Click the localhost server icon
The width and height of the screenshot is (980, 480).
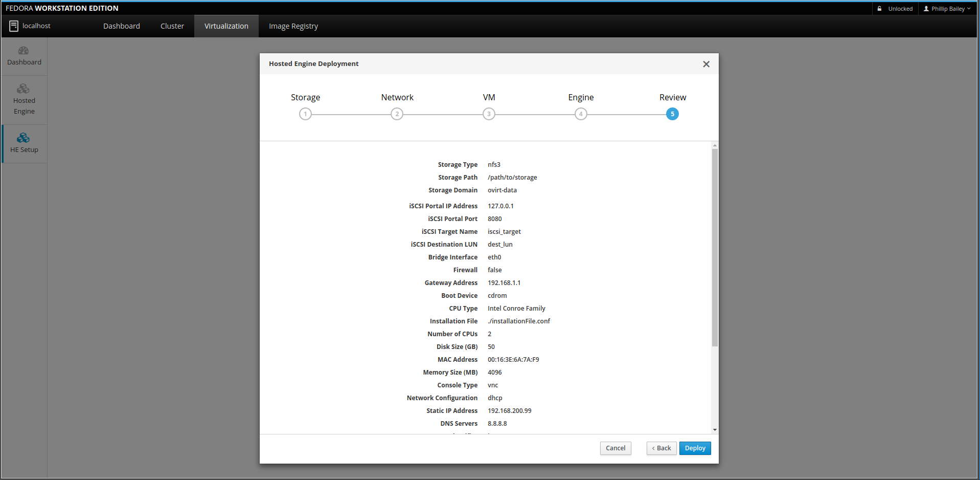[14, 26]
